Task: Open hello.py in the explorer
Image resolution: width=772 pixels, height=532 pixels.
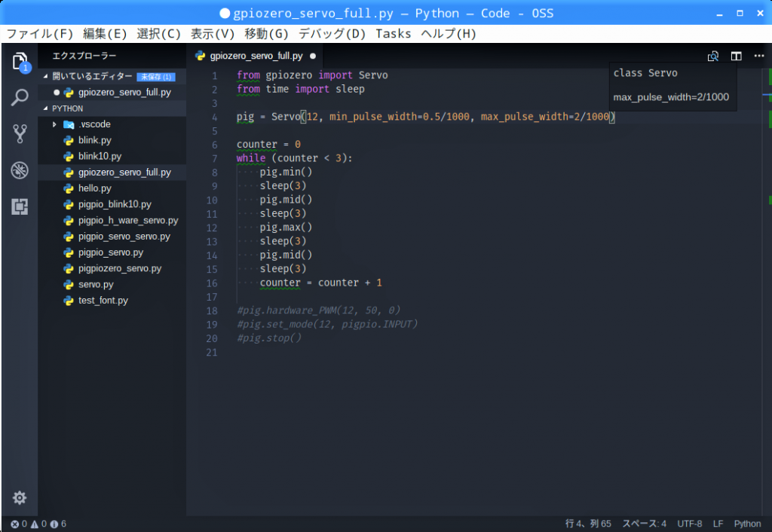Action: pyautogui.click(x=112, y=188)
